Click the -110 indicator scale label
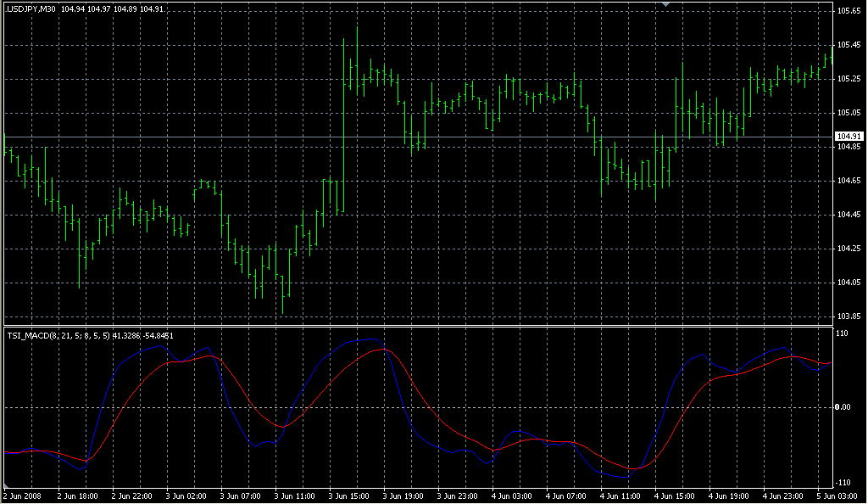 844,479
